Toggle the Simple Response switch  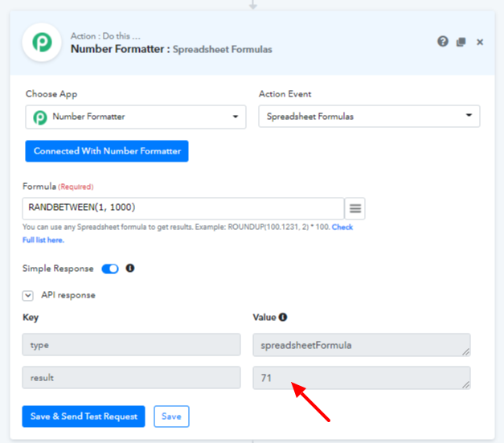click(110, 269)
